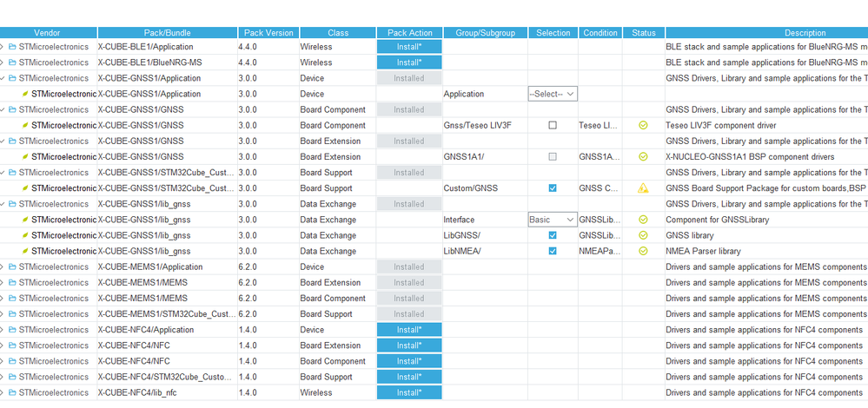868x408 pixels.
Task: Click green status check for LibNMEA/ row
Action: coord(643,251)
